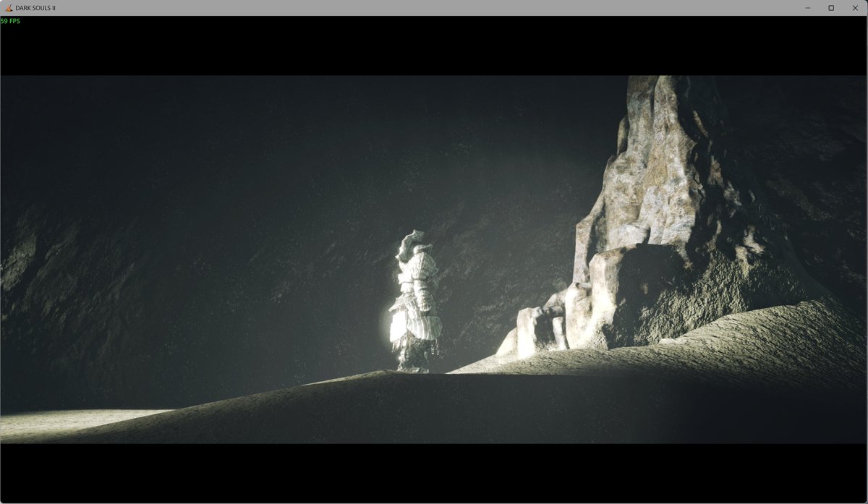868x504 pixels.
Task: Click the Dark Souls II bonfire title icon
Action: coord(9,8)
